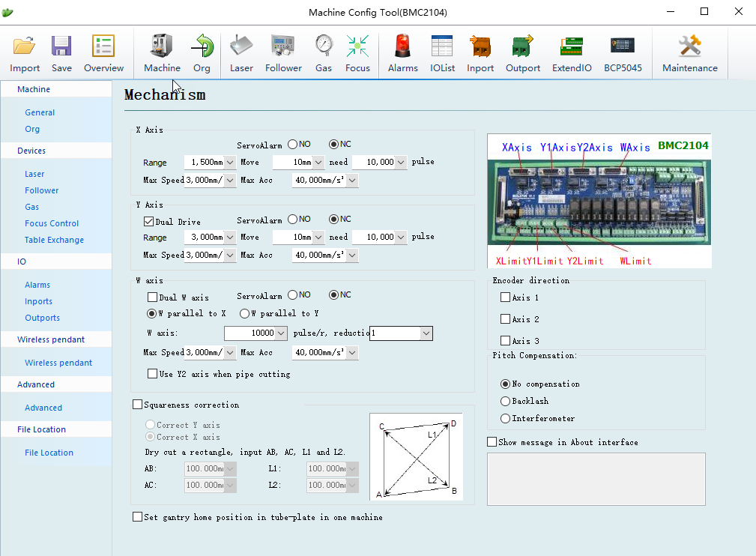
Task: Open the Outport toolbar icon
Action: coord(523,46)
